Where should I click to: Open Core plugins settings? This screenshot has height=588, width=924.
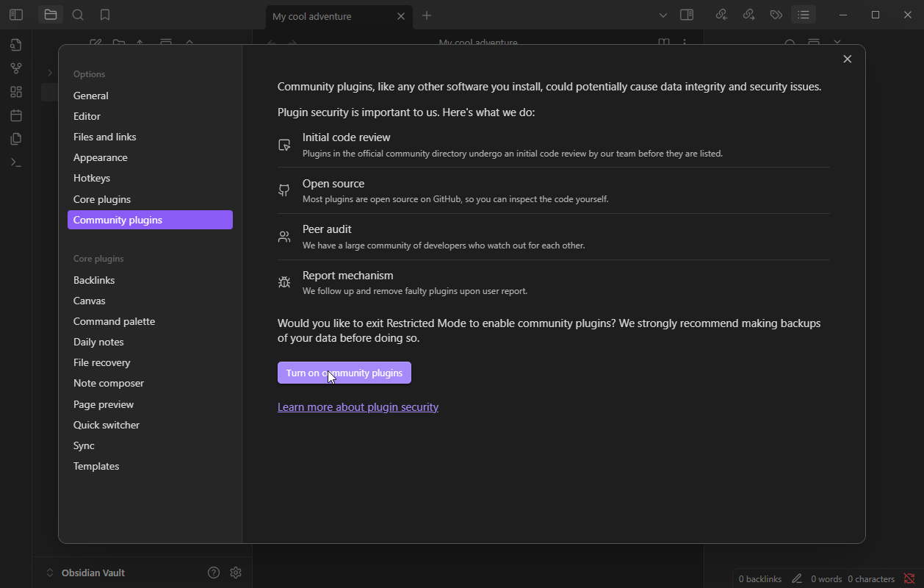click(150, 199)
